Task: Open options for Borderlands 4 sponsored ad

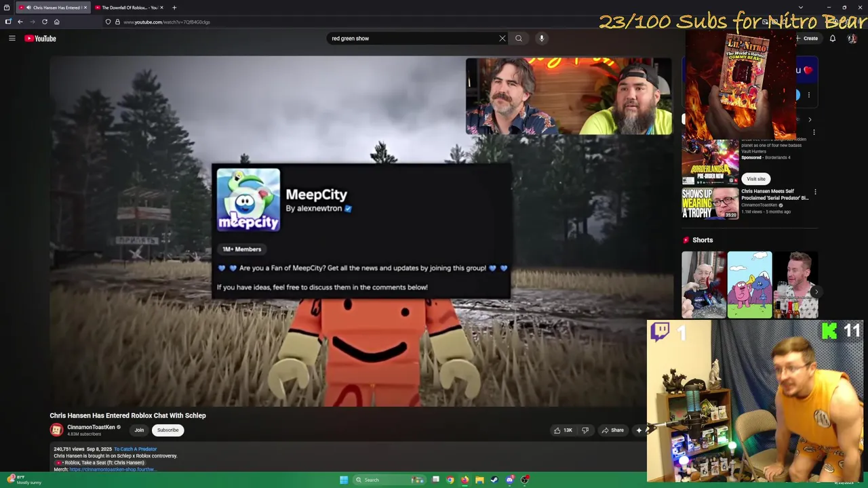Action: [x=814, y=132]
